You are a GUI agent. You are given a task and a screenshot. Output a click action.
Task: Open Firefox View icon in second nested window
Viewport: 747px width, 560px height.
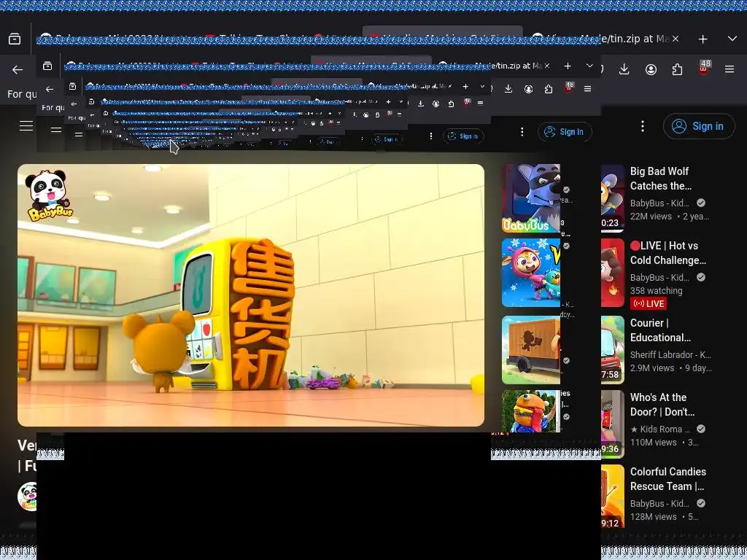(47, 66)
